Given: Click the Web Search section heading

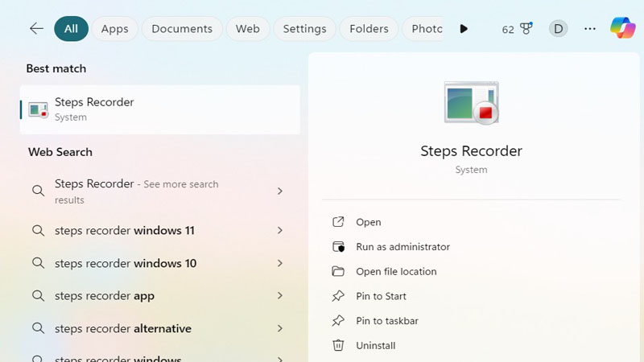Looking at the screenshot, I should 60,152.
